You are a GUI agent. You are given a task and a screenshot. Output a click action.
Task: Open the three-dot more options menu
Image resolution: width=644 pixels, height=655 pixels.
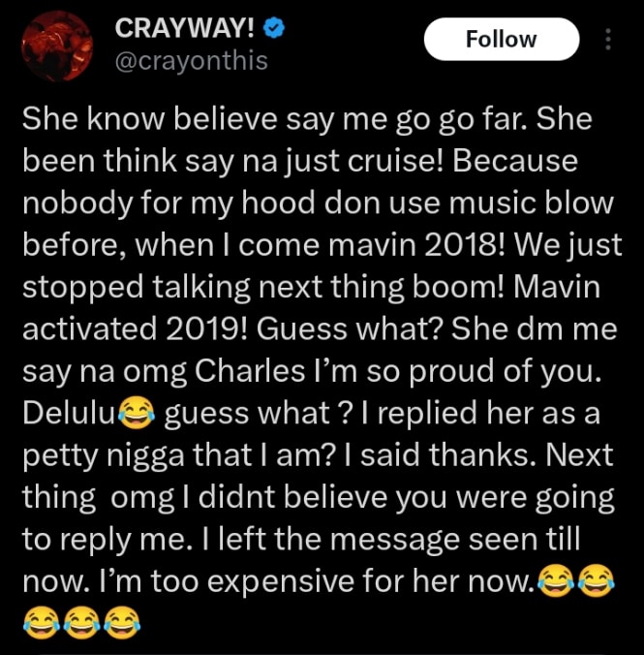coord(608,40)
